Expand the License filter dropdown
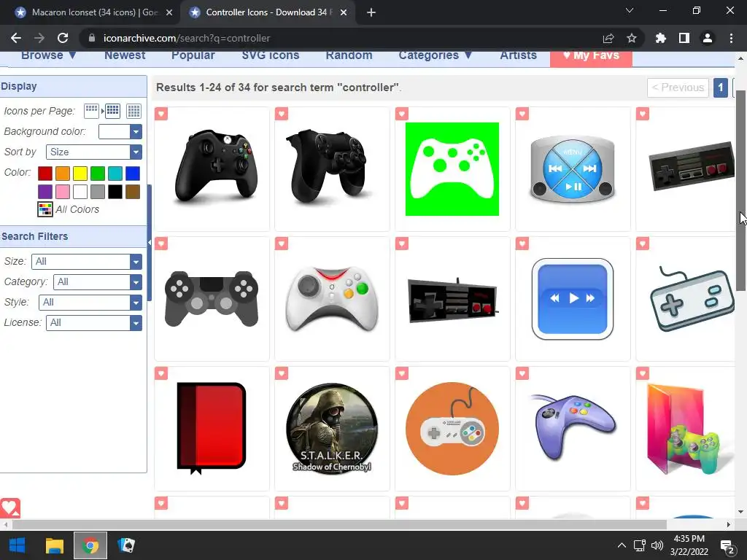 (x=94, y=323)
